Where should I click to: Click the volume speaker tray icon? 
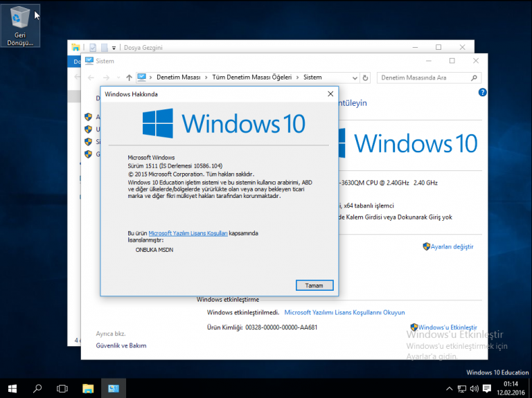475,388
